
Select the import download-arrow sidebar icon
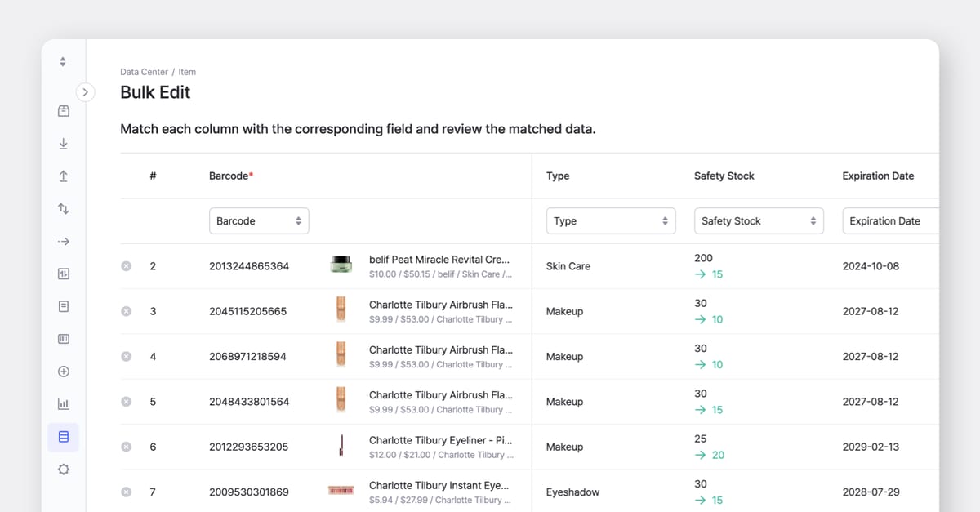coord(63,143)
